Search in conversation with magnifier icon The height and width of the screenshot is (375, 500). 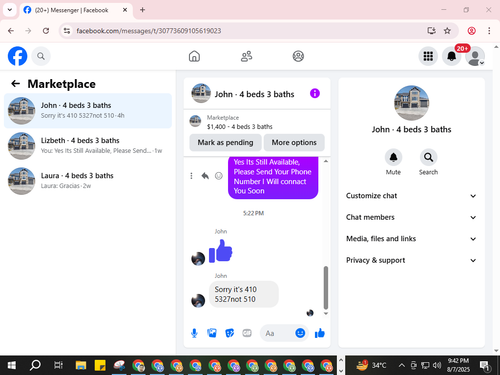pos(428,157)
